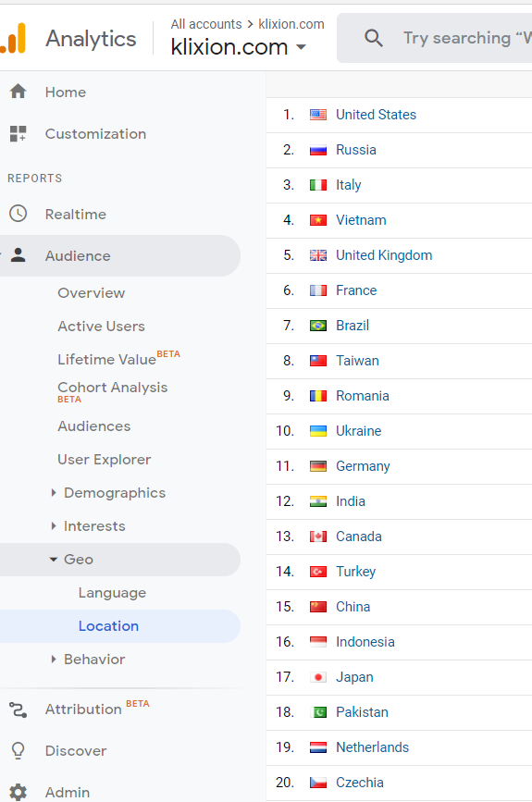Click the Canada flag icon
The width and height of the screenshot is (532, 802).
(x=318, y=537)
